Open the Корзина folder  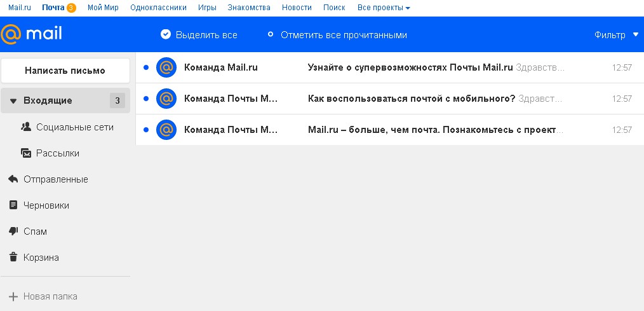[x=41, y=258]
